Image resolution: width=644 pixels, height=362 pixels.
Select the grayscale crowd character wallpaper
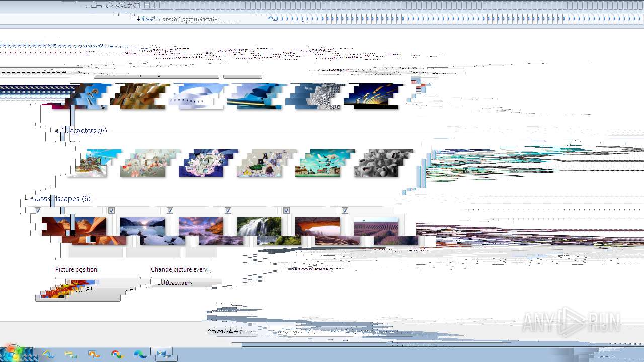click(382, 163)
